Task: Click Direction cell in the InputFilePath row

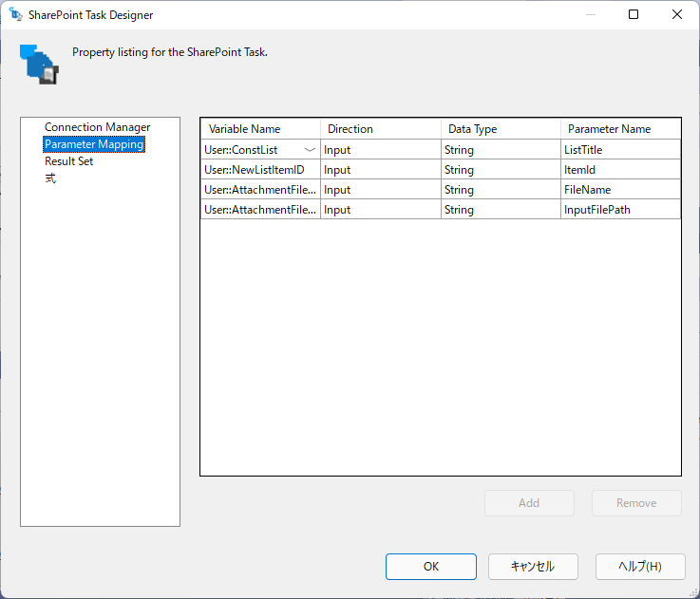Action: tap(380, 210)
